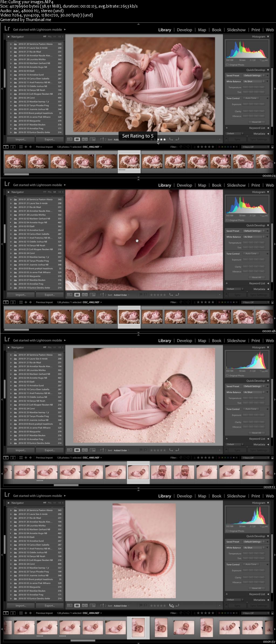
Task: Add keyword with plus icon in 00:01:12 frame
Action: (227, 439)
